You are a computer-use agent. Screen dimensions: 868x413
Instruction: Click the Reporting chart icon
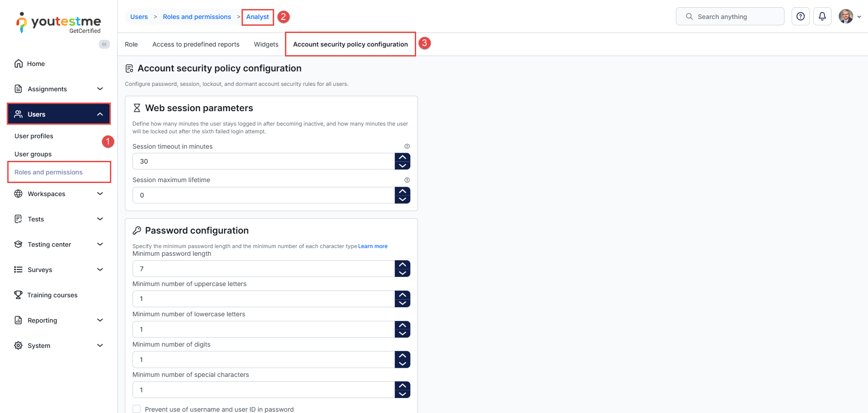pos(19,320)
